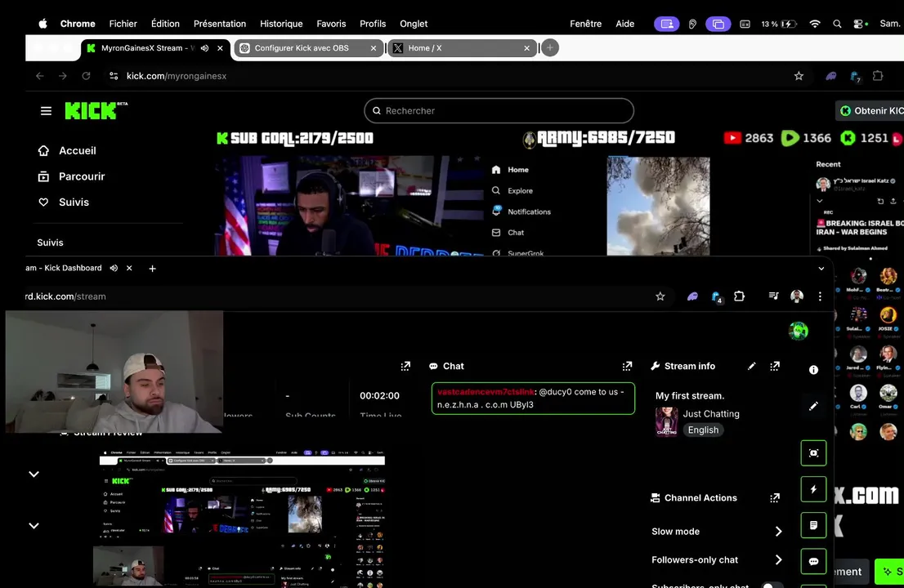Go back with the top window's back arrow

tap(40, 76)
